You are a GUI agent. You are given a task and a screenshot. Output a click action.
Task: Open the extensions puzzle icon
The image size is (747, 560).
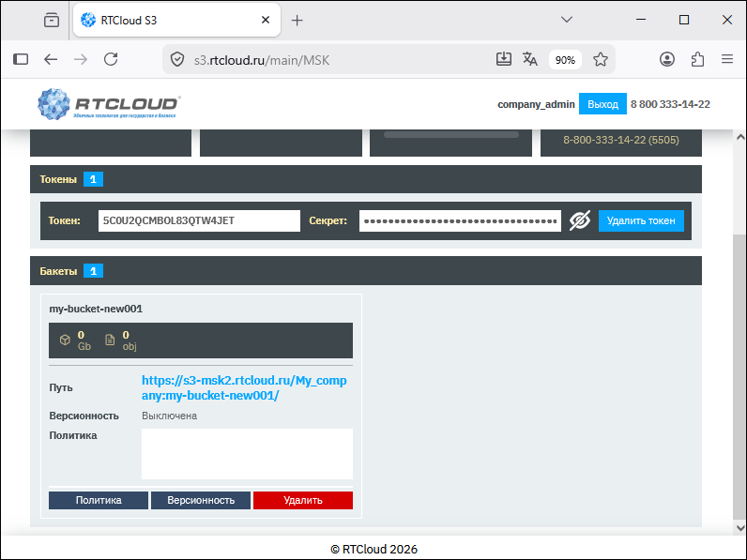(x=697, y=59)
